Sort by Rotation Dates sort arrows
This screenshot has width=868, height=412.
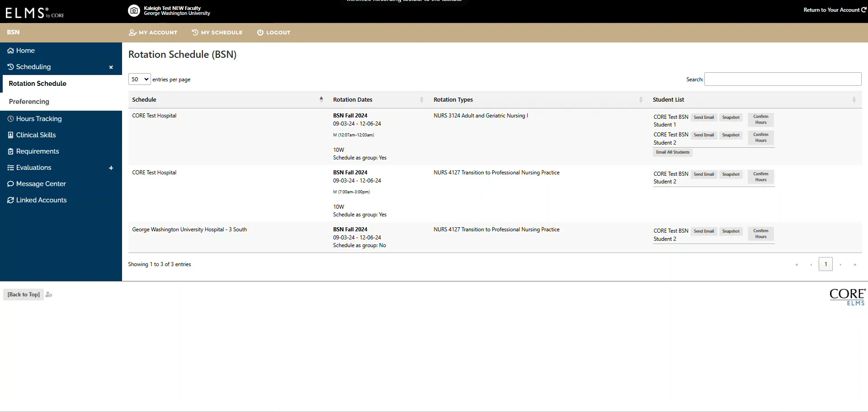tap(421, 100)
